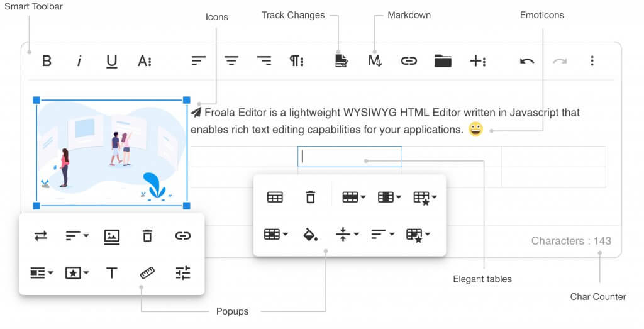Screen dimensions: 644x329
Task: Redo the last undone change
Action: click(x=559, y=61)
